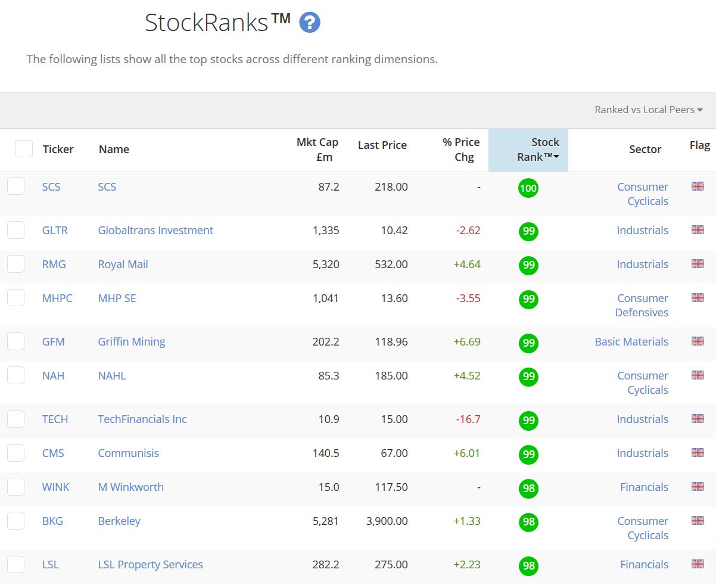Sort the table by Name column
716x588 pixels.
click(x=114, y=149)
